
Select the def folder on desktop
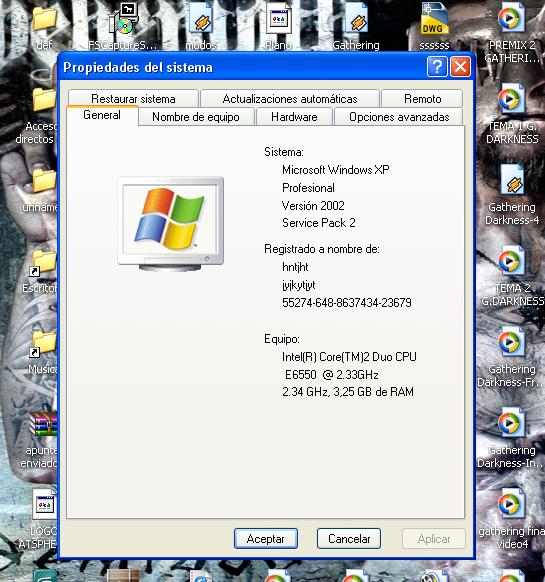coord(44,19)
